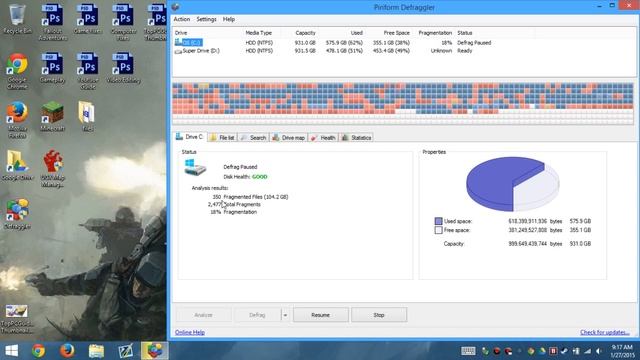Switch to the Search tab

point(253,138)
